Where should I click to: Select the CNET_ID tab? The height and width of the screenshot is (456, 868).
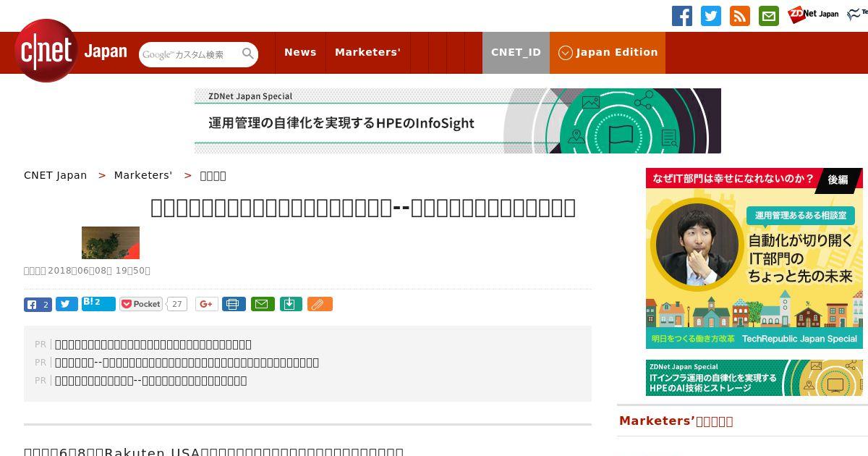(x=516, y=52)
